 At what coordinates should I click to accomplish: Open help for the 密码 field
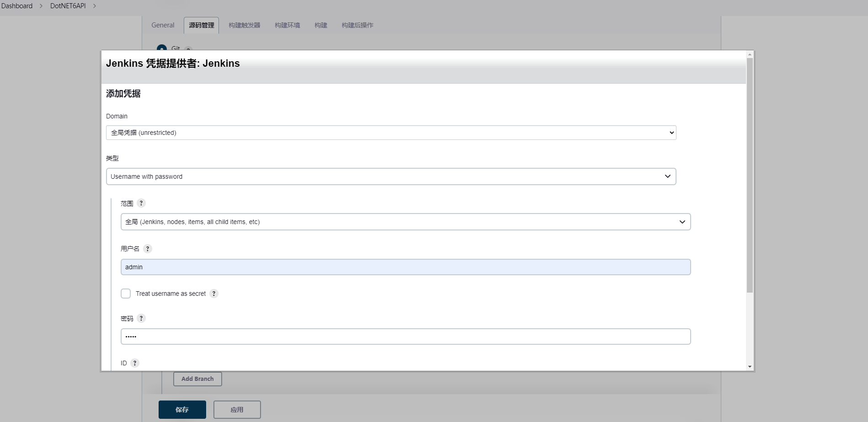click(x=141, y=318)
